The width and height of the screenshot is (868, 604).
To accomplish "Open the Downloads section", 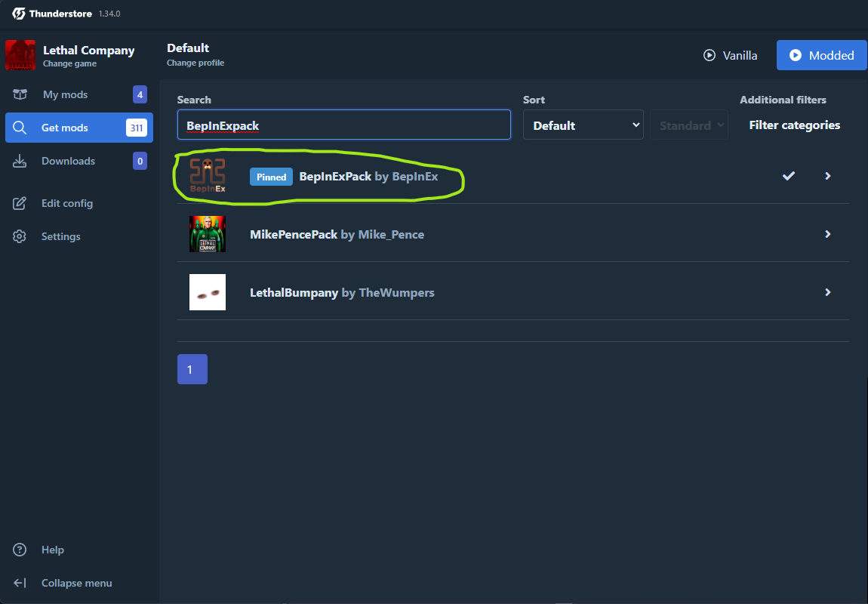I will (79, 161).
